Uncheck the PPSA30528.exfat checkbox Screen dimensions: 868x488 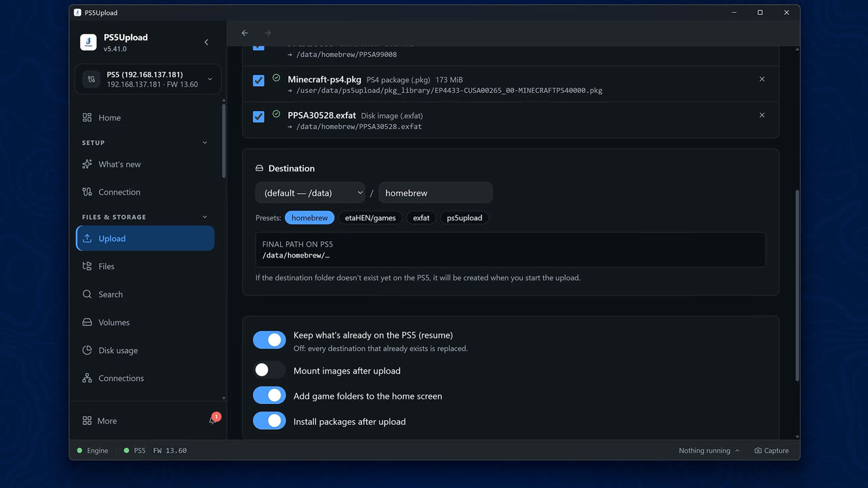tap(258, 117)
